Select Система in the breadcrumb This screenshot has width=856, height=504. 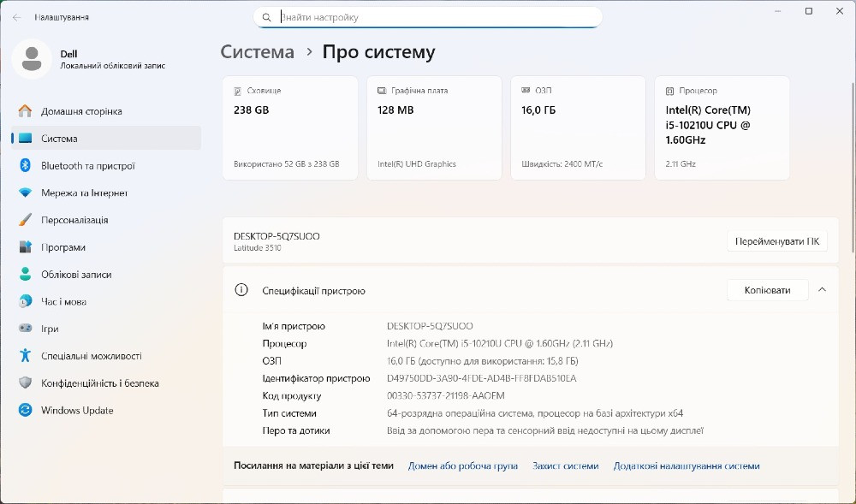coord(257,52)
